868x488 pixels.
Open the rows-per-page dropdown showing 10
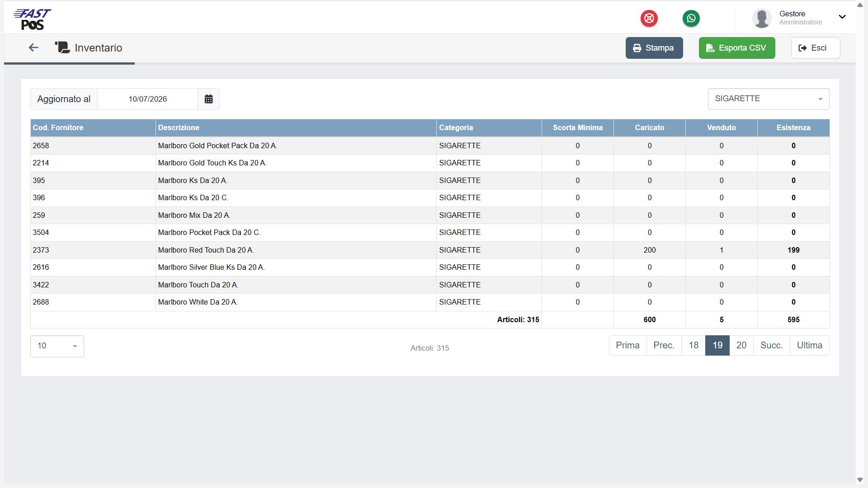(x=57, y=346)
